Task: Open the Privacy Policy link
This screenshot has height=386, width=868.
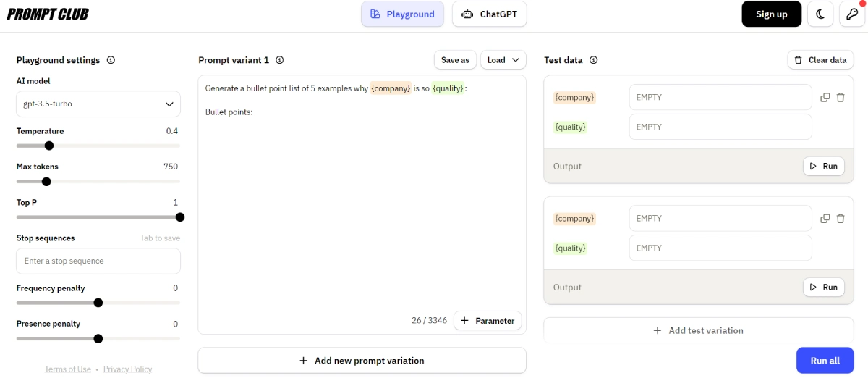Action: pyautogui.click(x=127, y=369)
